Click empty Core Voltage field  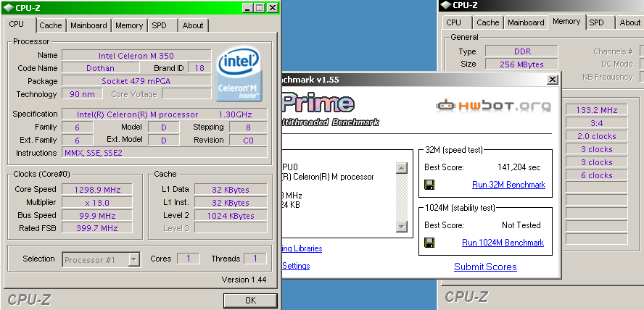tap(186, 94)
